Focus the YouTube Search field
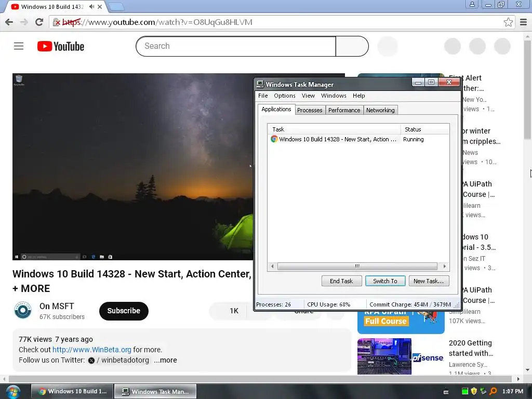The image size is (532, 399). (x=235, y=46)
